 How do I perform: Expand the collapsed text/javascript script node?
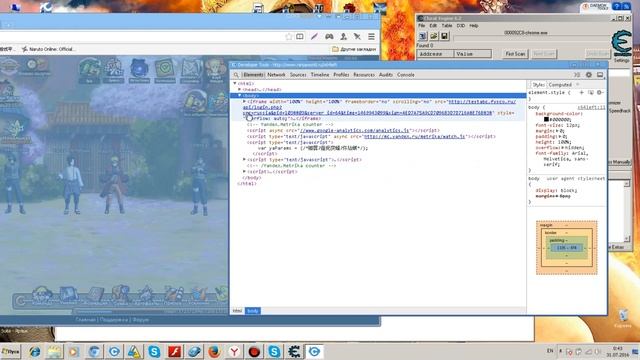click(x=244, y=160)
